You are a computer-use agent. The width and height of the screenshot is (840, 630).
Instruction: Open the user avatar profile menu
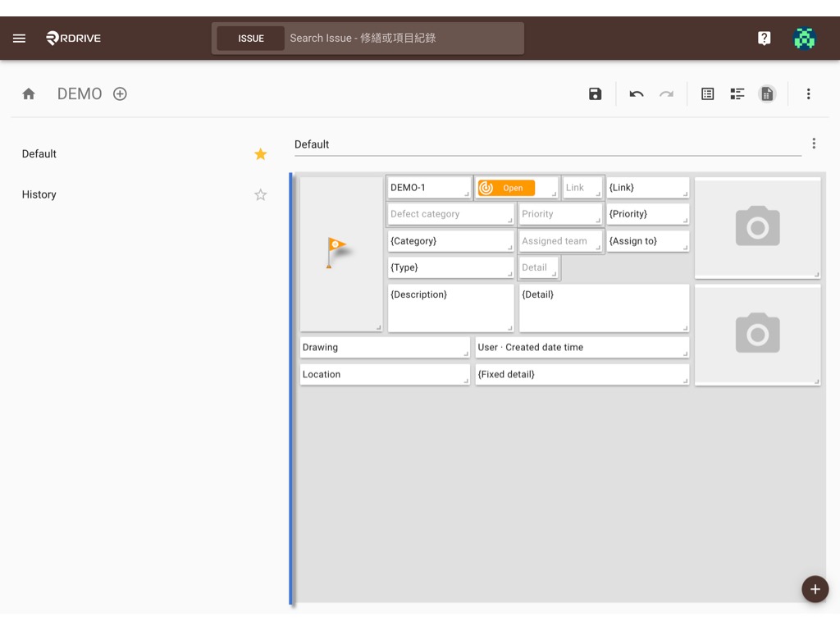[804, 38]
